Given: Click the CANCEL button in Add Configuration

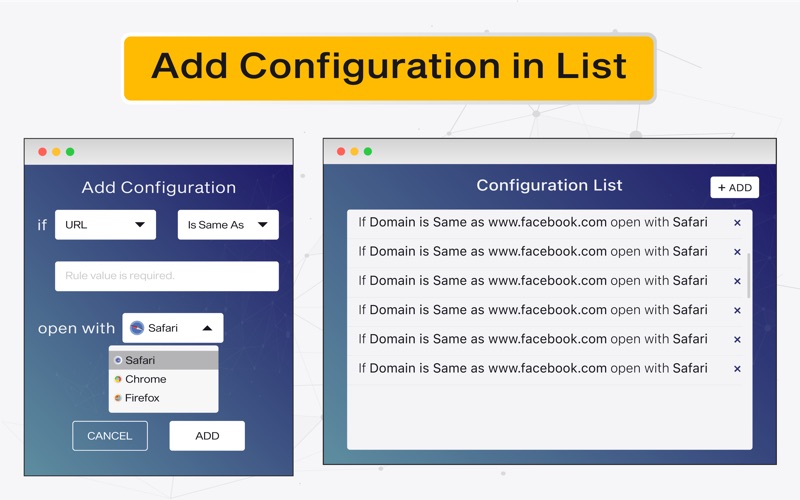Looking at the screenshot, I should pos(110,436).
